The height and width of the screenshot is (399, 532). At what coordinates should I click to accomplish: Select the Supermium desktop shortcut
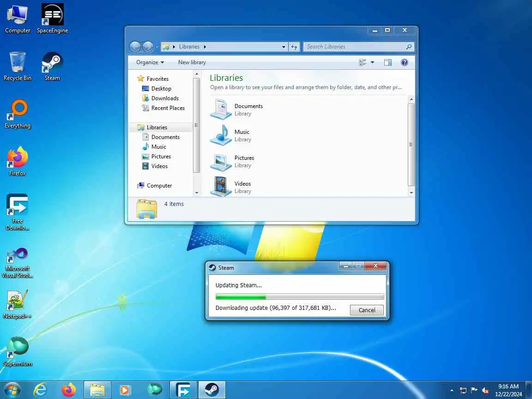pos(17,351)
